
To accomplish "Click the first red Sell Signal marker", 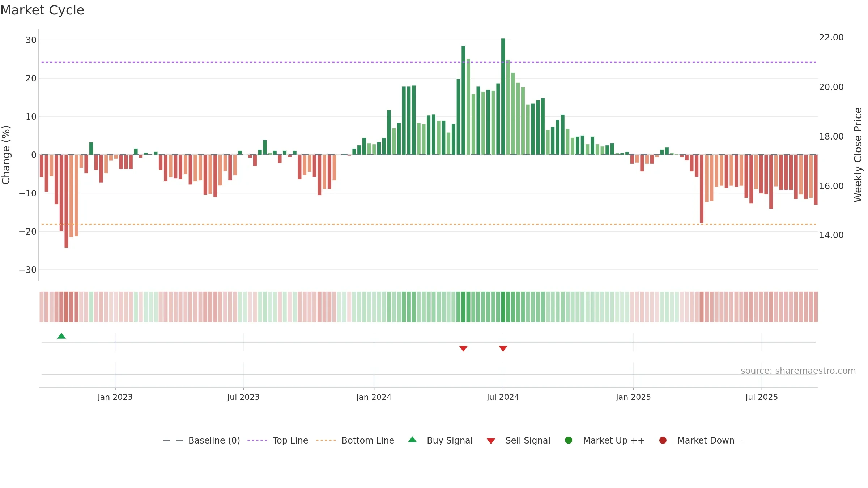I will 463,348.
